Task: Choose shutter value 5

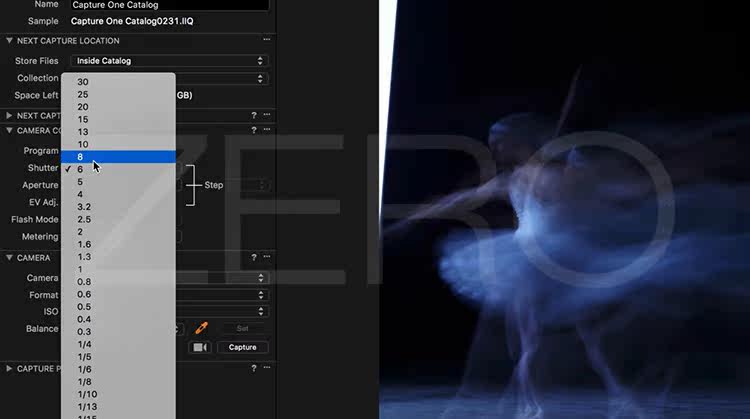Action: pyautogui.click(x=118, y=182)
